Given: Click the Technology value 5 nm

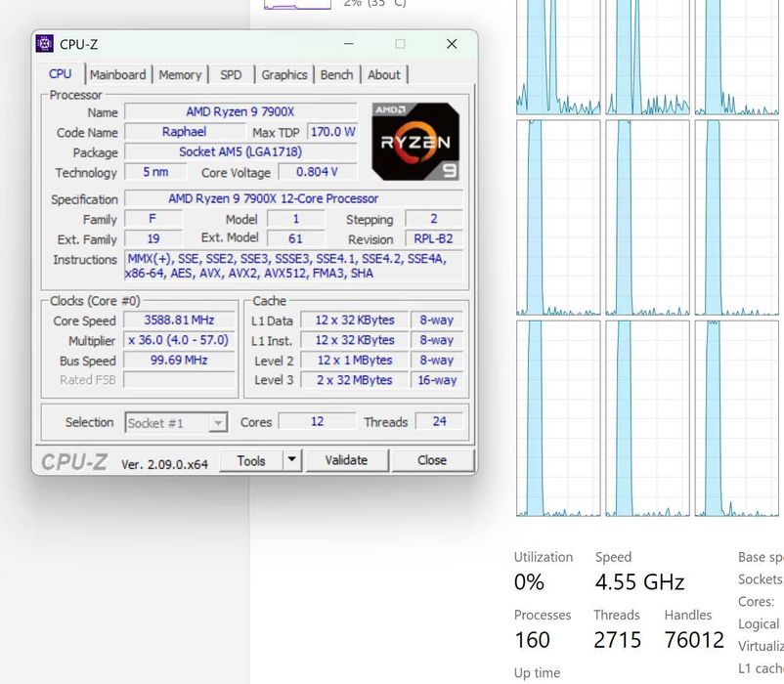Looking at the screenshot, I should 155,172.
